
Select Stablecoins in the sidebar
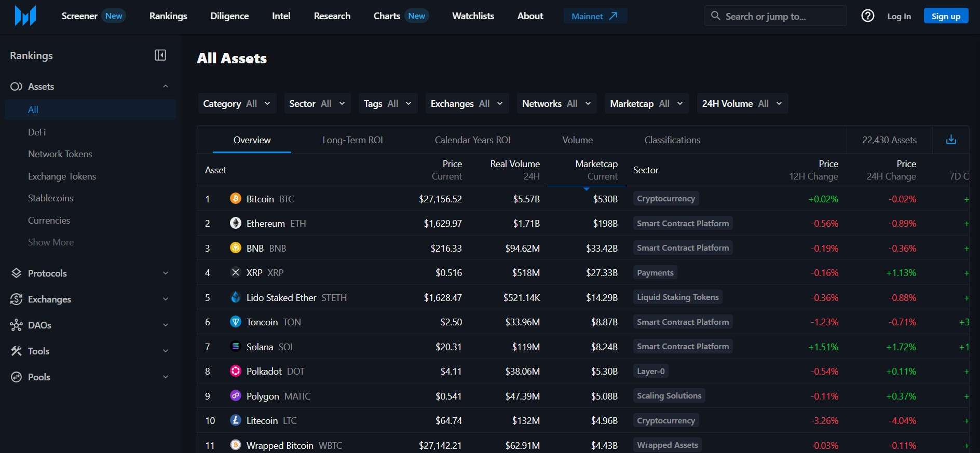click(x=51, y=198)
